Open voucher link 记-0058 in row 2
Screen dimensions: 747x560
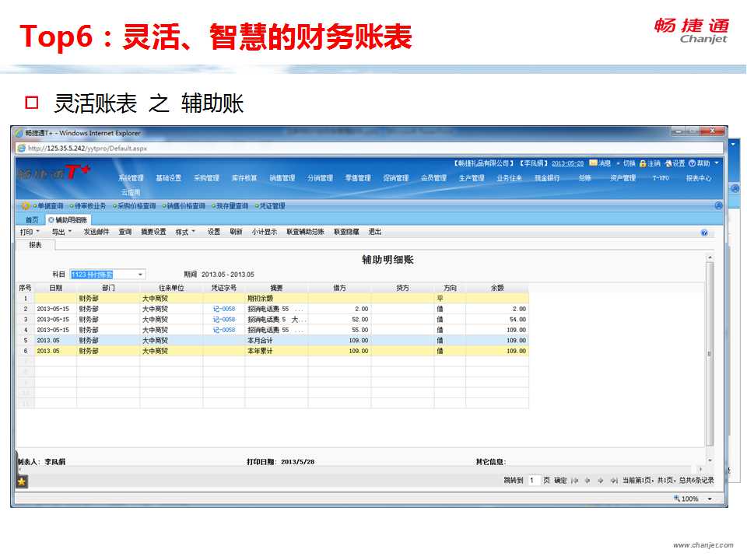point(224,309)
